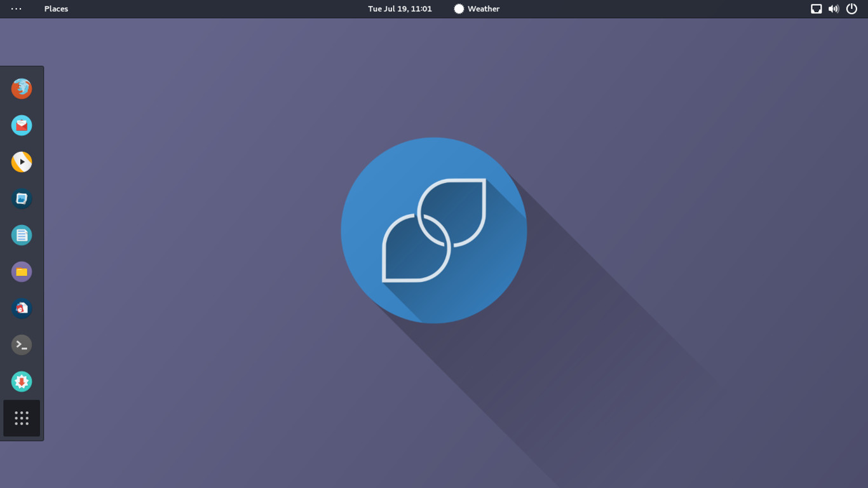Open the image viewer in the dock
868x488 pixels.
click(x=22, y=199)
